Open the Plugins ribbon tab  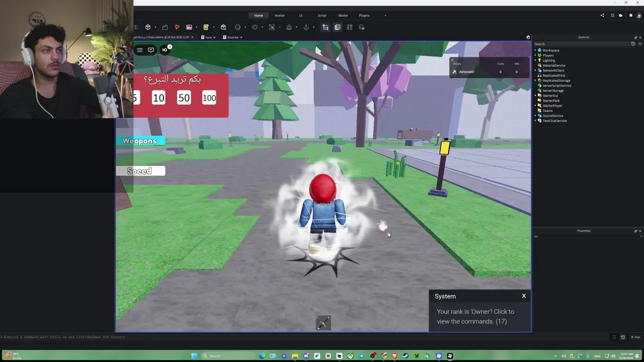[x=364, y=16]
